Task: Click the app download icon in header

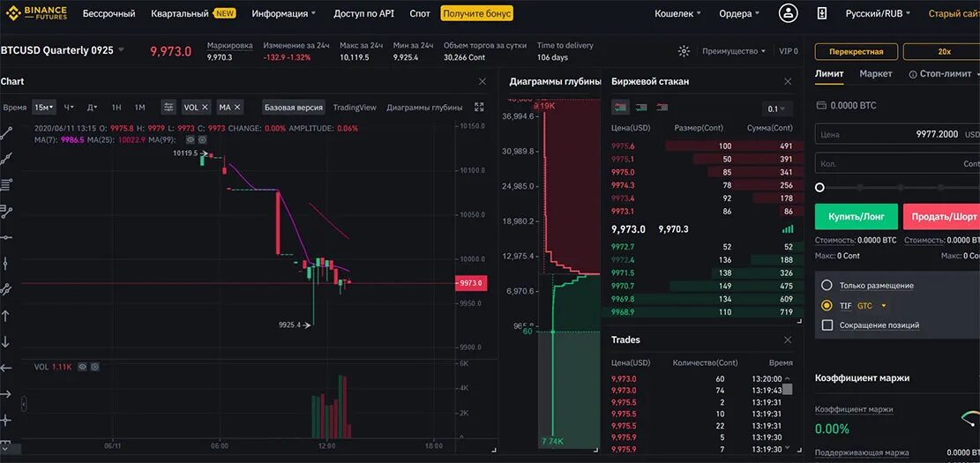Action: [822, 13]
